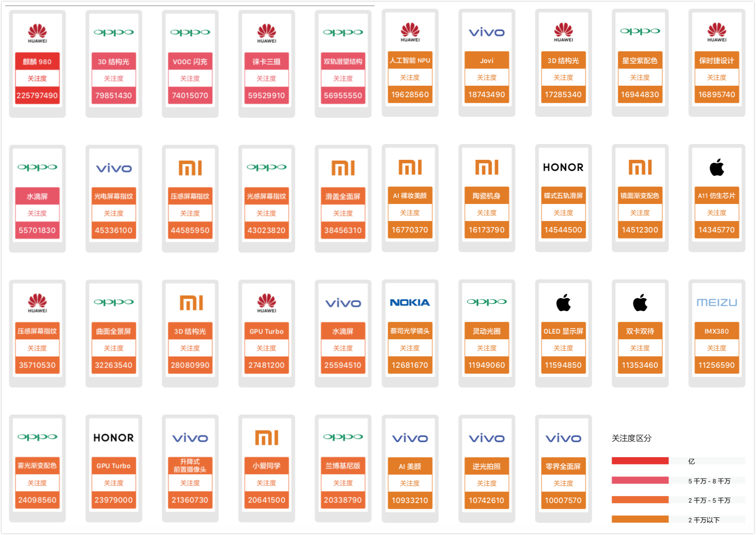Click the Apple logo above A11 仿生芯片
Image resolution: width=756 pixels, height=535 pixels.
tap(716, 167)
